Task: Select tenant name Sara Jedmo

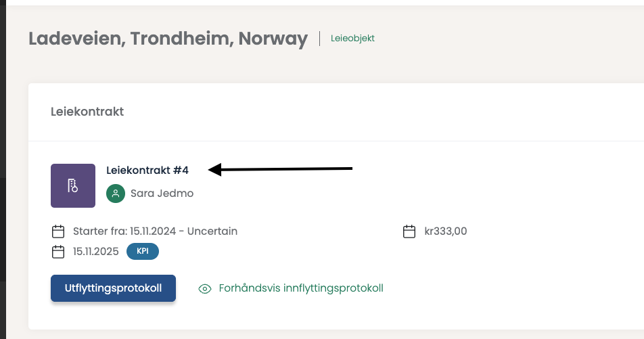Action: coord(162,194)
